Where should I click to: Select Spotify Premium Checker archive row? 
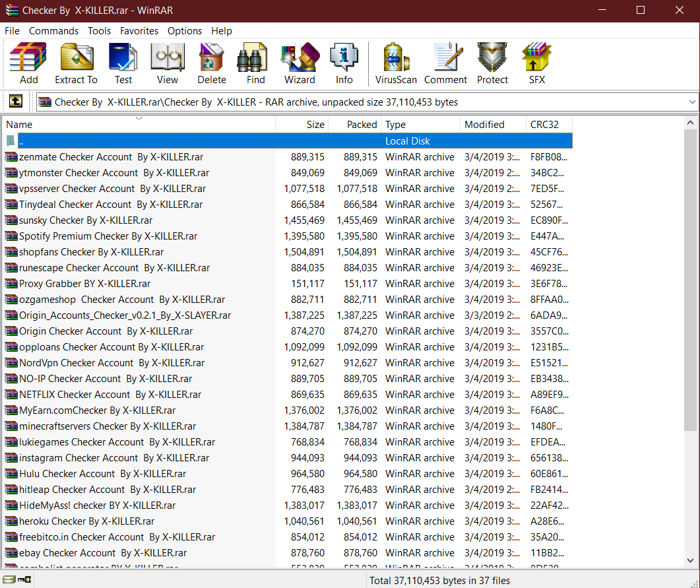click(108, 236)
